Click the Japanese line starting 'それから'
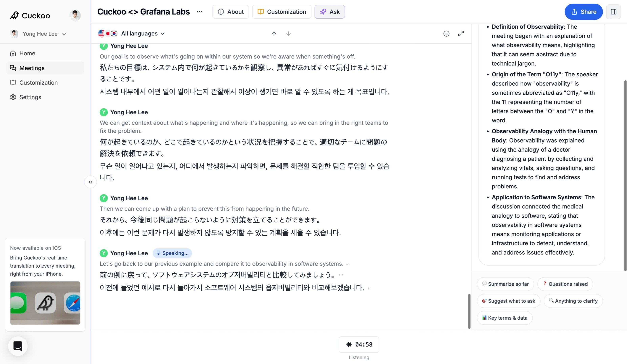The image size is (627, 364). coord(210,220)
